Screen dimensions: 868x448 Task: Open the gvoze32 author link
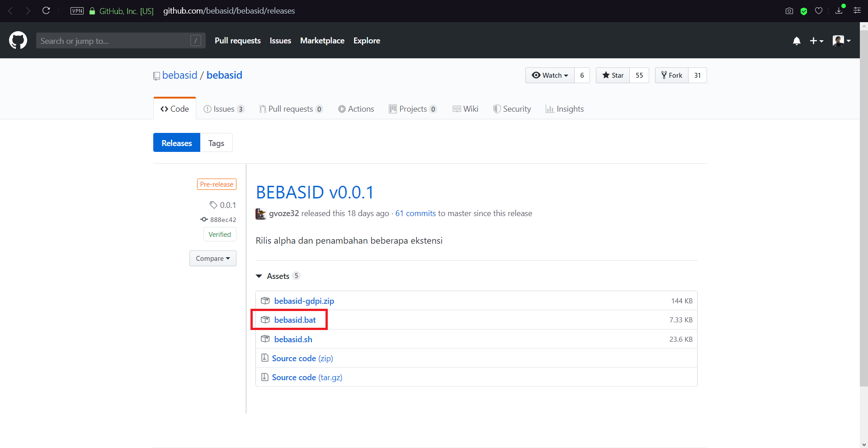point(284,213)
